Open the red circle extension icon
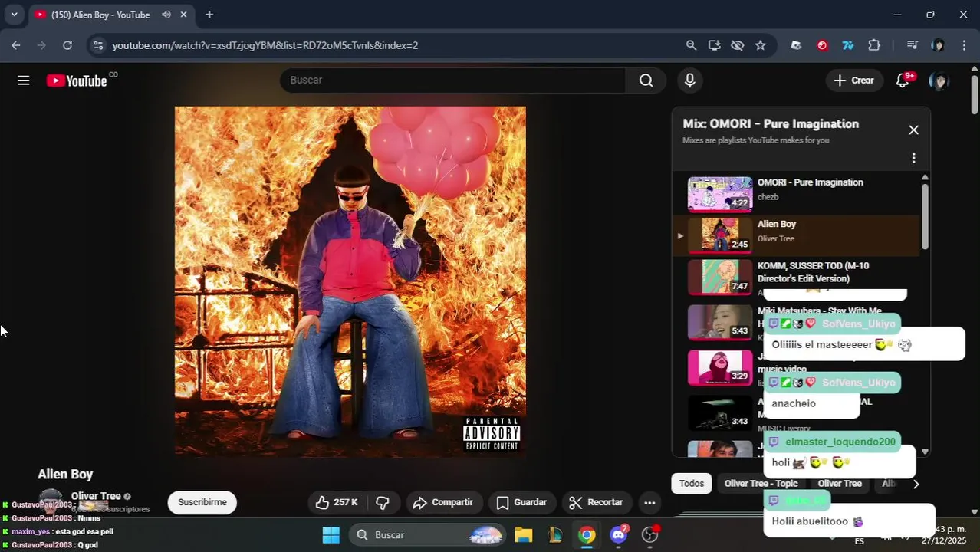 point(822,45)
